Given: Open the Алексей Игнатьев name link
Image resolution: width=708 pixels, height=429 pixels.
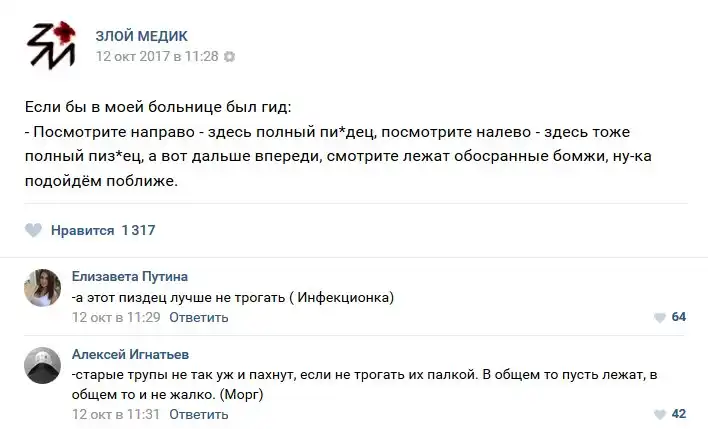Looking at the screenshot, I should point(131,354).
